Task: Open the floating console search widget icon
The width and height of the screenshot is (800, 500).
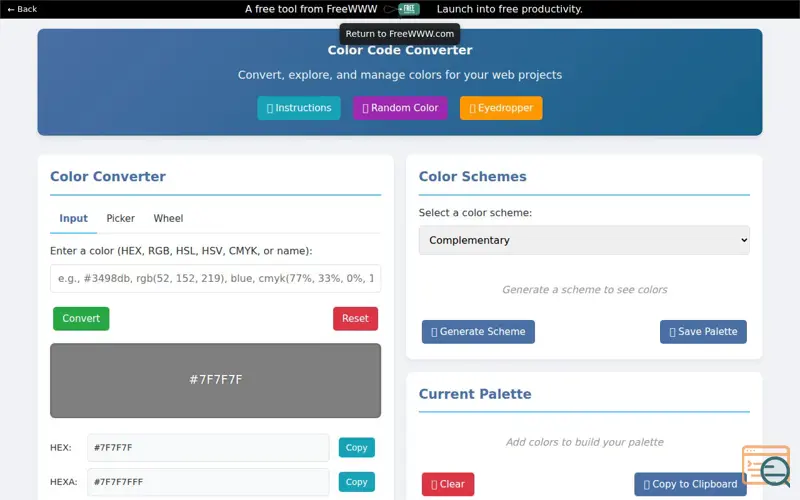Action: [x=766, y=465]
